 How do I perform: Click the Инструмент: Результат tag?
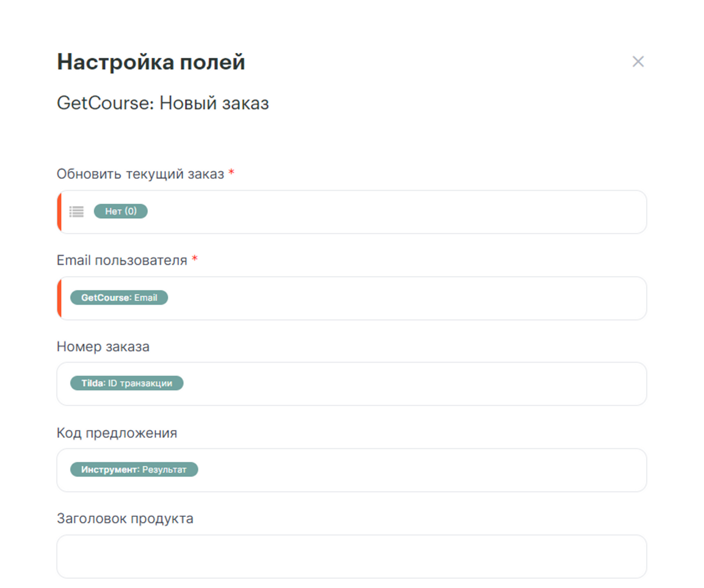click(x=134, y=469)
